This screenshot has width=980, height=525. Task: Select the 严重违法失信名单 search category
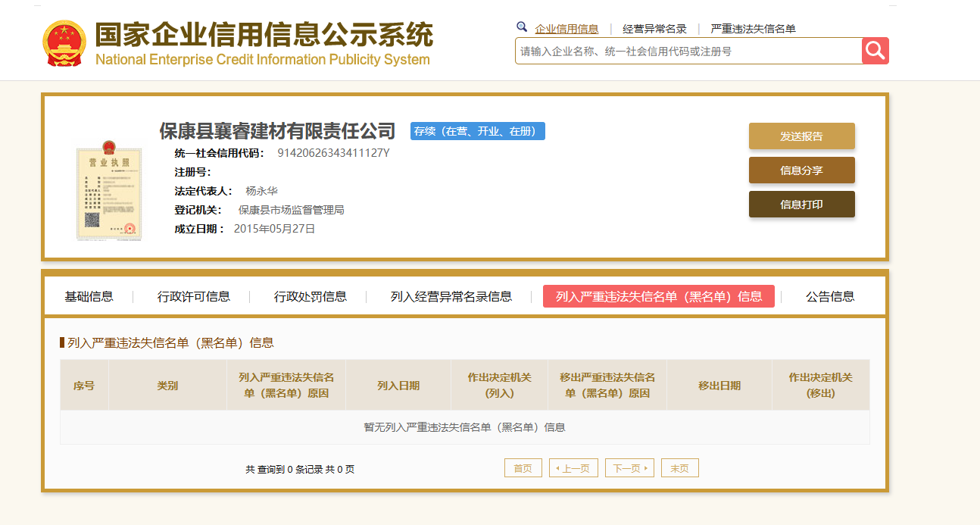point(753,29)
